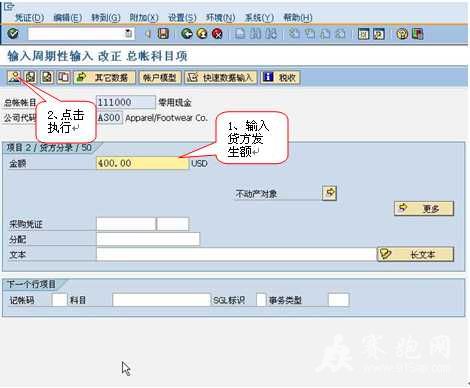Click the second application toolbar icon
The height and width of the screenshot is (388, 470).
pos(31,77)
